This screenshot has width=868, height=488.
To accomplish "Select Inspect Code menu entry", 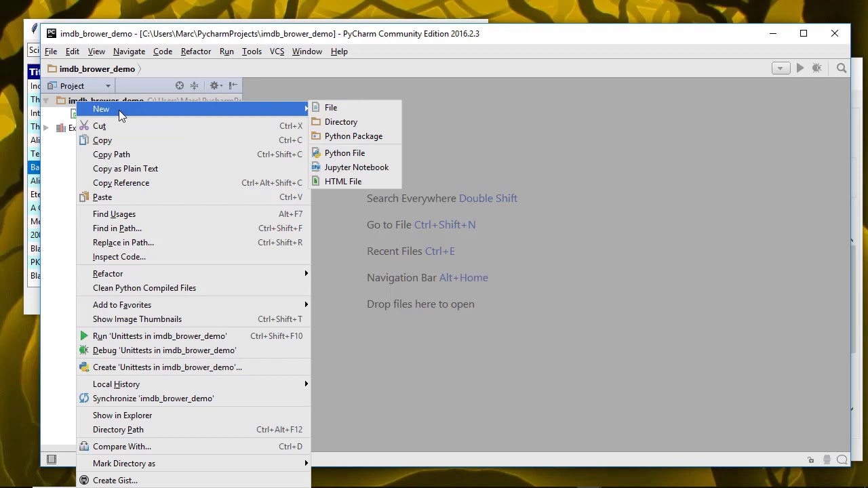I will [193, 257].
